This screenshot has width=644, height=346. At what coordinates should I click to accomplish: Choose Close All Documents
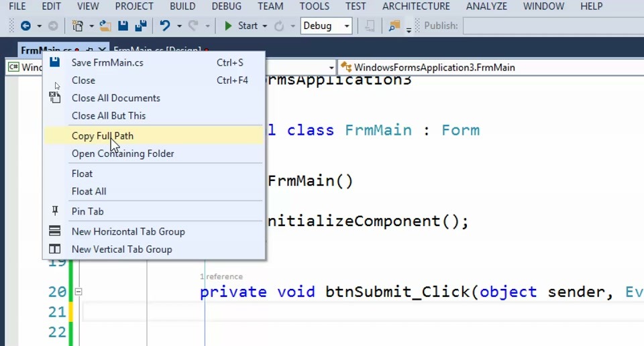[x=154, y=98]
